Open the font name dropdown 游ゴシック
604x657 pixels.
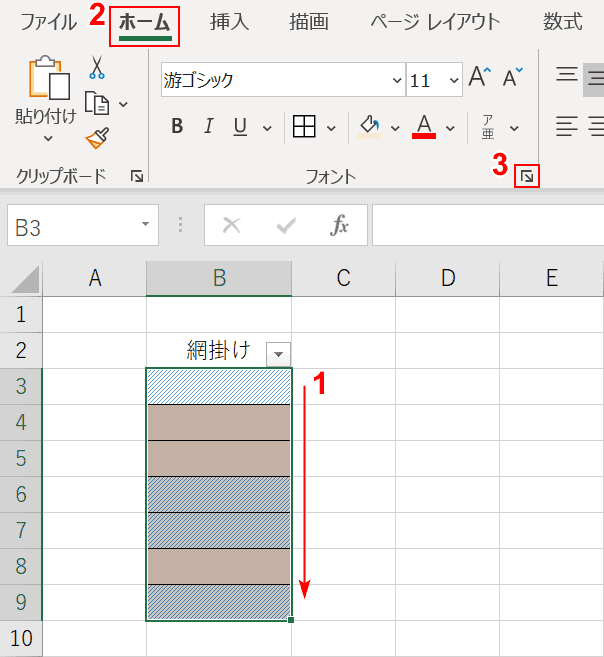tap(397, 80)
